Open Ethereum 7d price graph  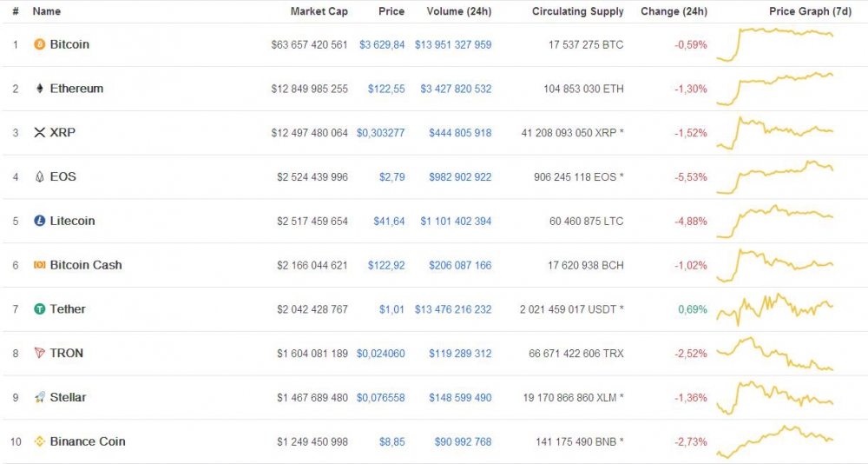click(x=775, y=89)
